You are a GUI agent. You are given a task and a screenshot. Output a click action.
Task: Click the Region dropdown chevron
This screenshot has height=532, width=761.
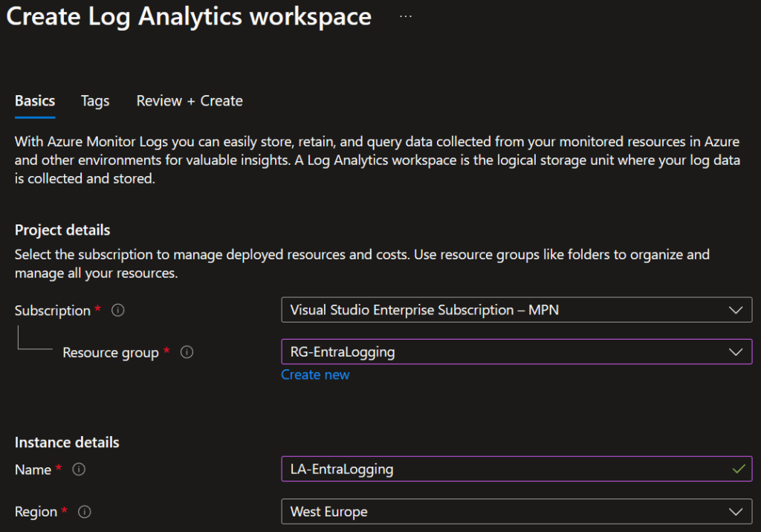[736, 511]
